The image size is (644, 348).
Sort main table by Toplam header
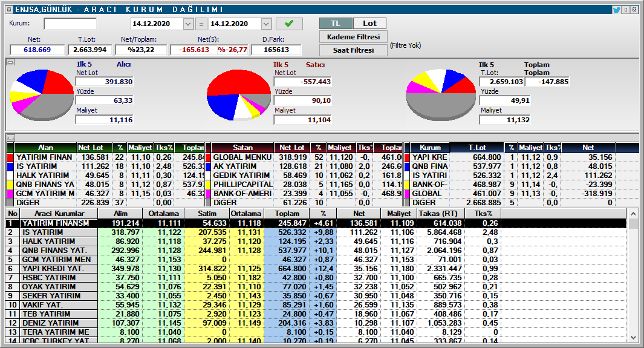click(x=287, y=214)
